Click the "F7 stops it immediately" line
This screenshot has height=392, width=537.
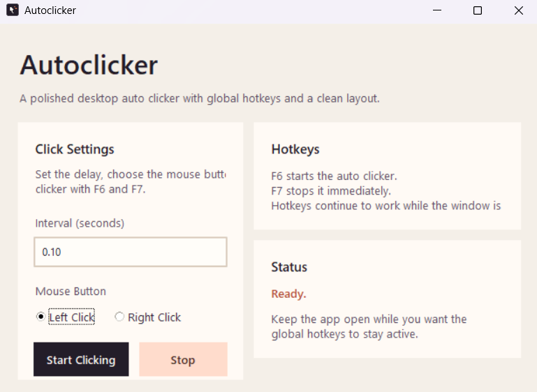(331, 190)
